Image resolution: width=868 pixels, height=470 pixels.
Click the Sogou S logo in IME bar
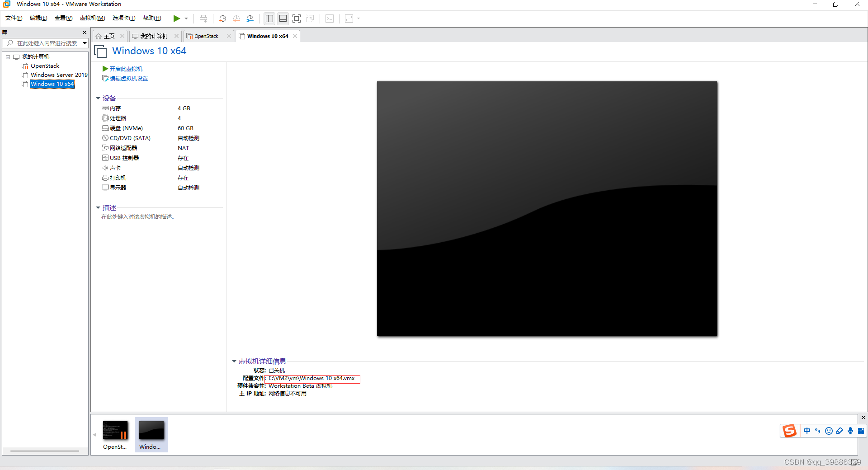pos(789,431)
